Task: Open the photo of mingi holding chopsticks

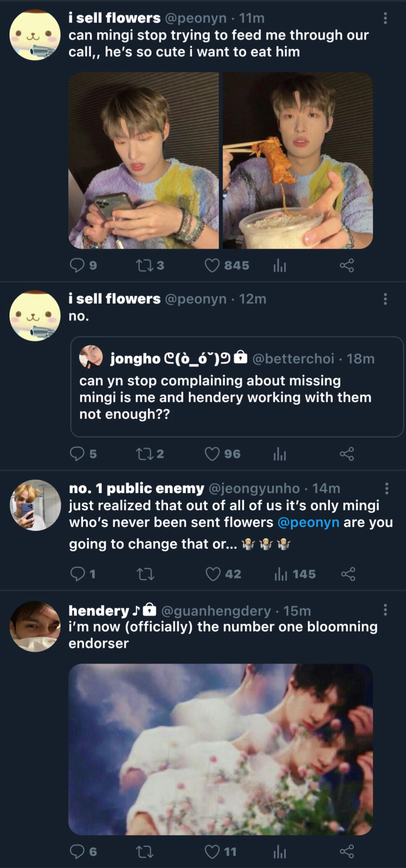Action: pyautogui.click(x=298, y=160)
